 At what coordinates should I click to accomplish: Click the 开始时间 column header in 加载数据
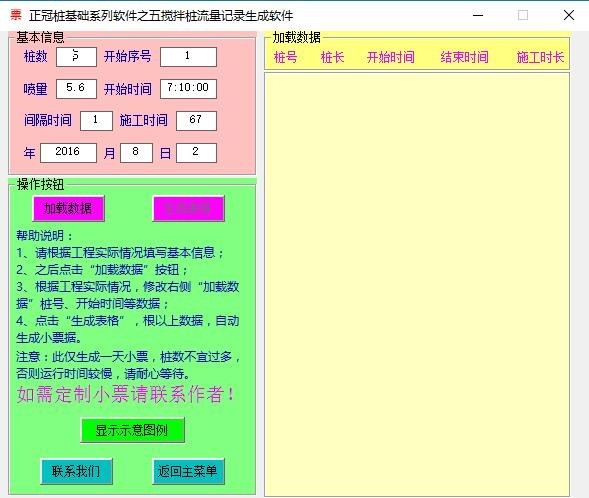[x=391, y=57]
